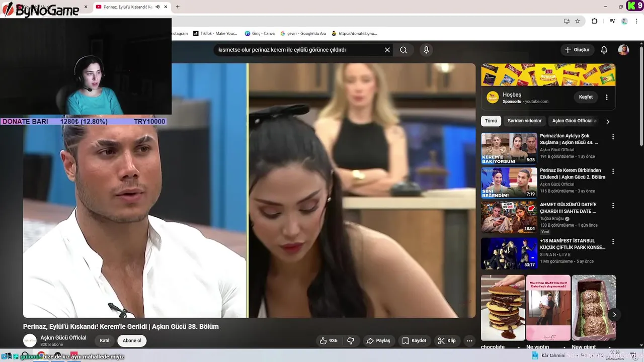Open Aşkın Gücü Official channel avatar
The height and width of the screenshot is (362, 644).
[x=30, y=340]
